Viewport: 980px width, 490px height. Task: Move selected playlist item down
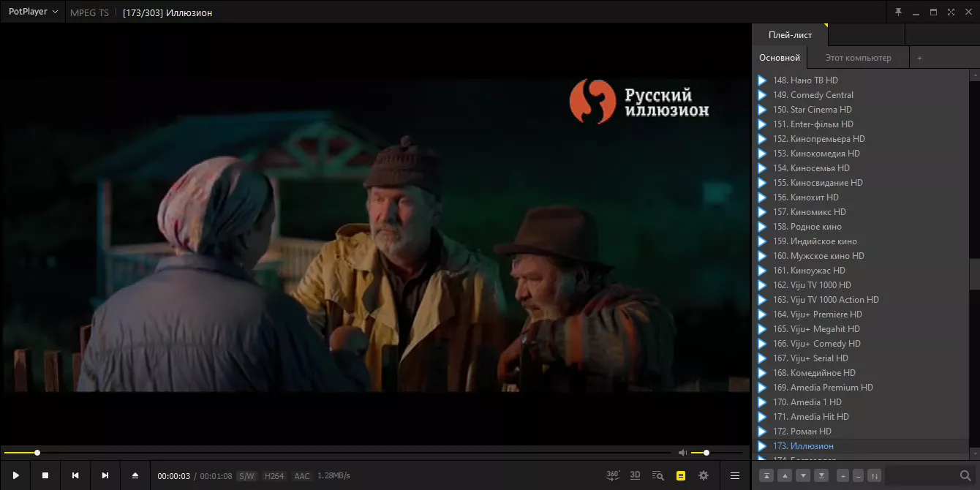803,475
